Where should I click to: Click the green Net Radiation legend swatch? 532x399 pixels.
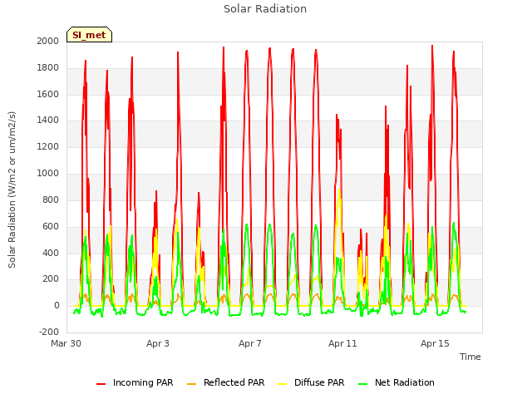tap(363, 384)
